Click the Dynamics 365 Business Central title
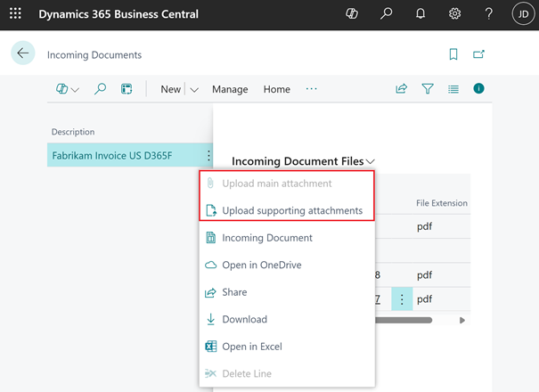This screenshot has width=539, height=392. [x=118, y=13]
